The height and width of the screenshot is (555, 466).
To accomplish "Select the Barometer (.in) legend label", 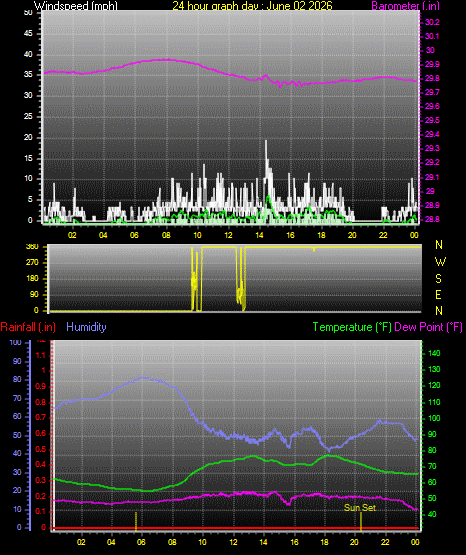I will tap(405, 5).
